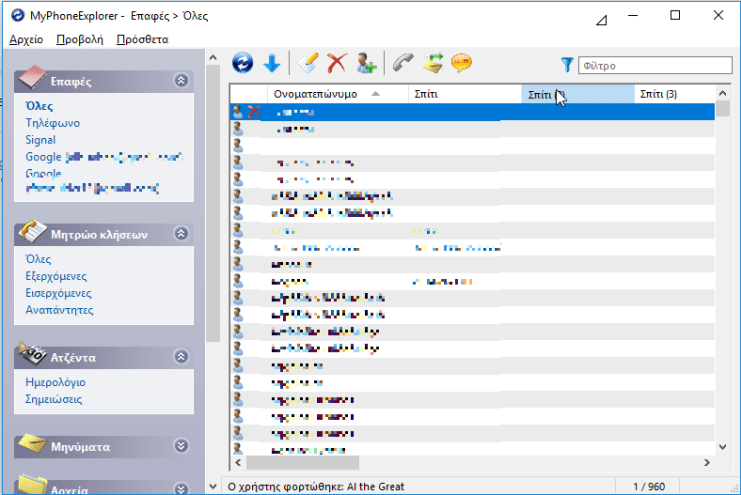Click the sync contacts green arrows icon

pyautogui.click(x=432, y=63)
